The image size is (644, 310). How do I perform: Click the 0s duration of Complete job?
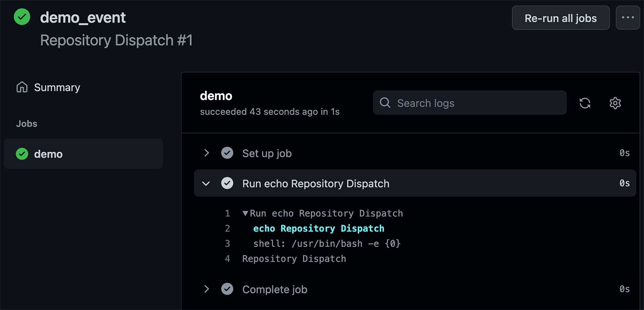click(625, 289)
